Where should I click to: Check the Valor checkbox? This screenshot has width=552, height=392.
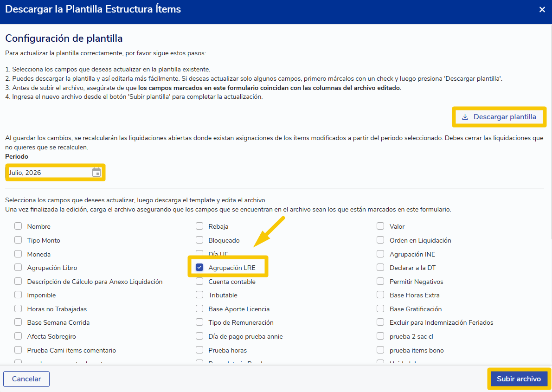tap(380, 226)
